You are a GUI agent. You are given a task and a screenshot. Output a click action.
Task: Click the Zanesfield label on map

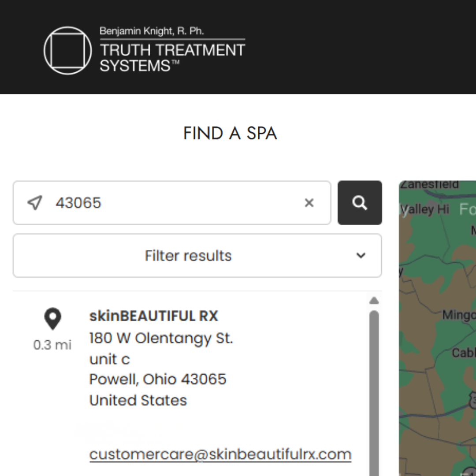pos(431,184)
